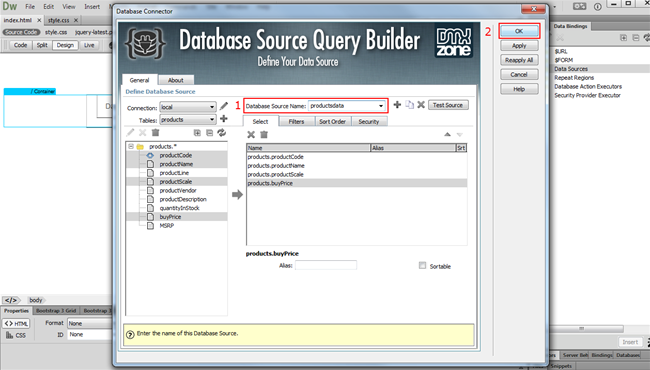
Task: Click into the Alias input field
Action: point(326,265)
